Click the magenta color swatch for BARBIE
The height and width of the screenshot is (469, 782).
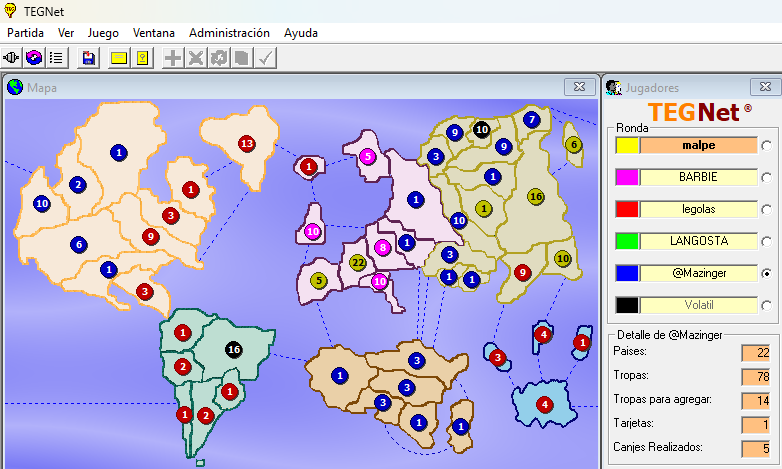tap(627, 177)
